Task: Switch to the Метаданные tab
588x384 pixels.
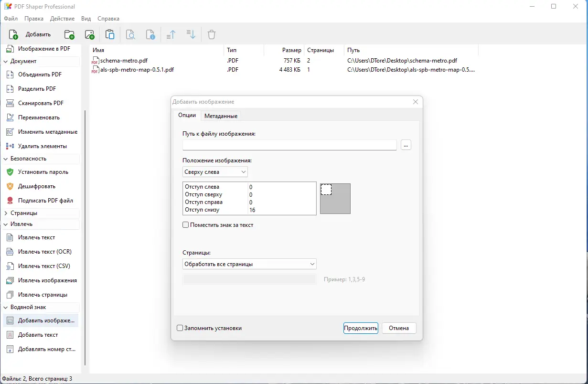Action: pos(221,116)
